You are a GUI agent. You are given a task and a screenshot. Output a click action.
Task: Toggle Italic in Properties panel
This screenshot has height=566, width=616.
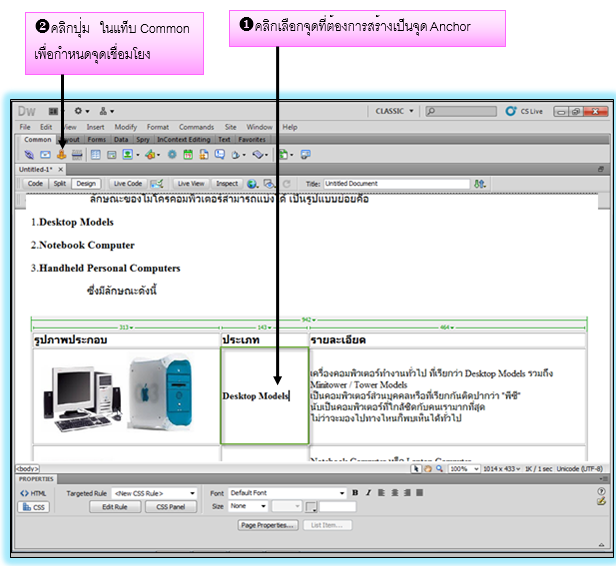(368, 493)
